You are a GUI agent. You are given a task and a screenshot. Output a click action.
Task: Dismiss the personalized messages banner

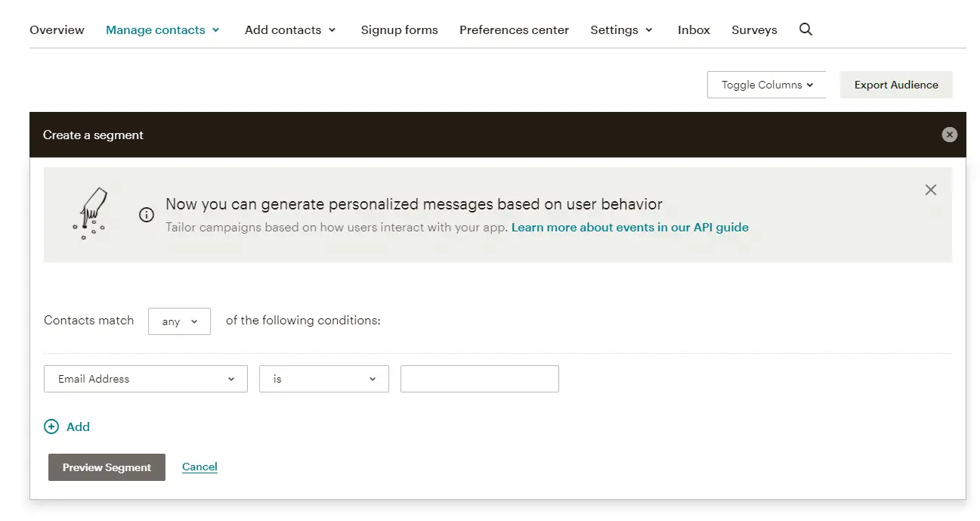[x=931, y=190]
